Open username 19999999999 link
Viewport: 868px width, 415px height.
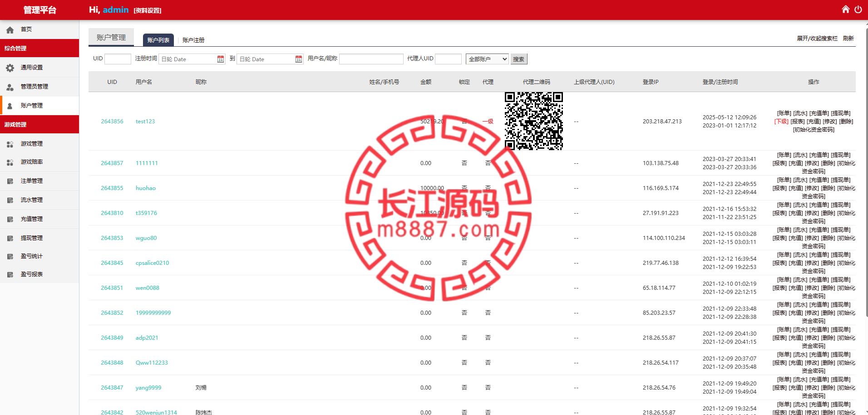click(153, 313)
